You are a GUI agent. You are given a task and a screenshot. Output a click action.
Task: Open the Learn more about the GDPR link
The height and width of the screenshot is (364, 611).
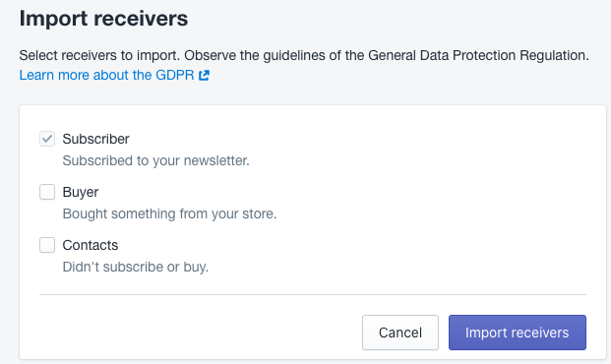[114, 75]
